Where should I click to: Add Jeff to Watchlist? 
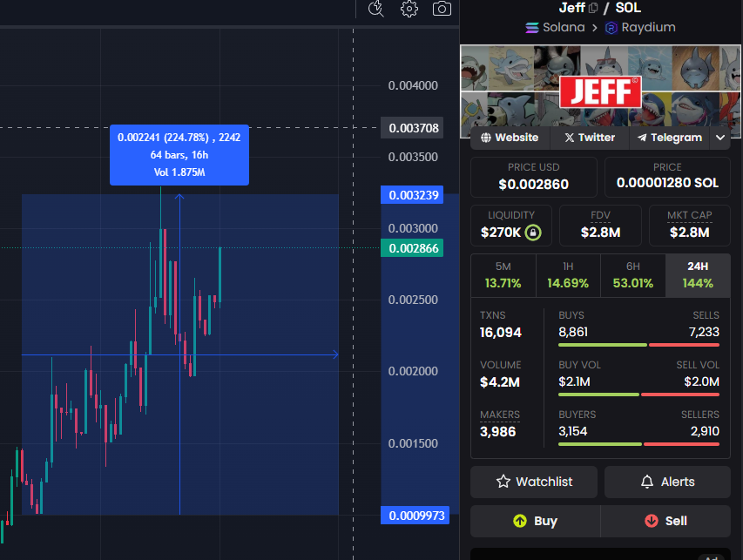click(534, 482)
